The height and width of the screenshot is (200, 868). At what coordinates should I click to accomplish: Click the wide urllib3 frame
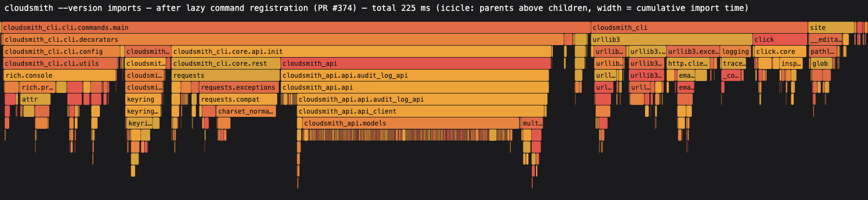click(x=672, y=40)
